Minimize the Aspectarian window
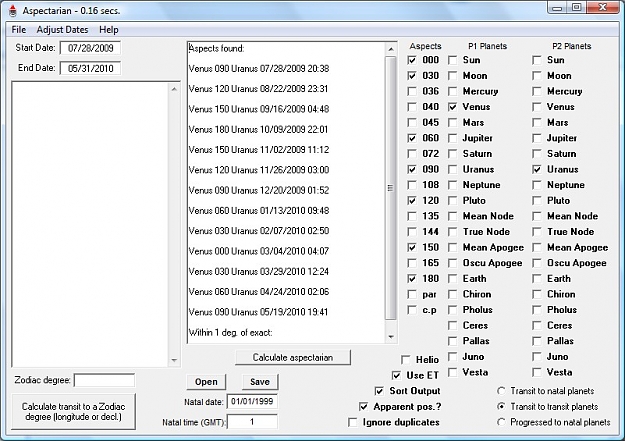625x441 pixels. coord(558,8)
